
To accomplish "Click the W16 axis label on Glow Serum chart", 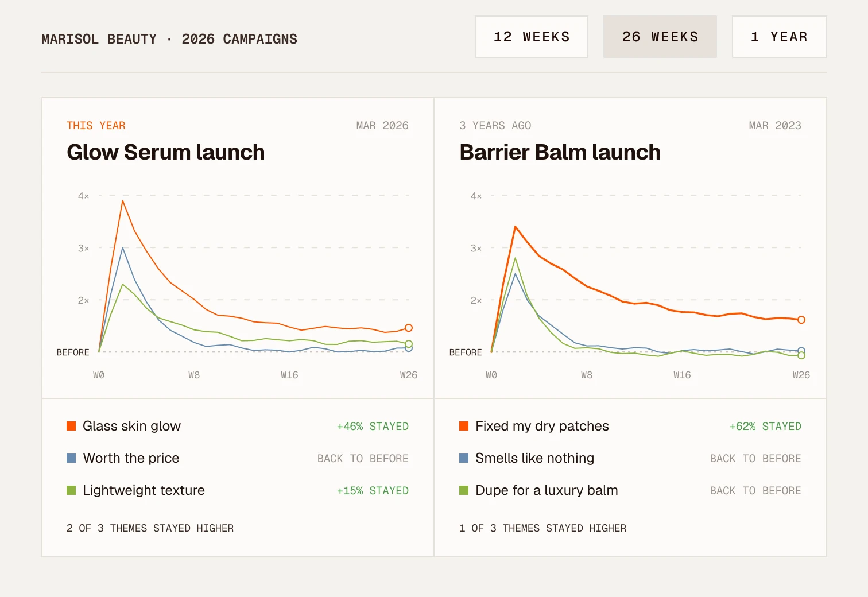I will tap(289, 375).
